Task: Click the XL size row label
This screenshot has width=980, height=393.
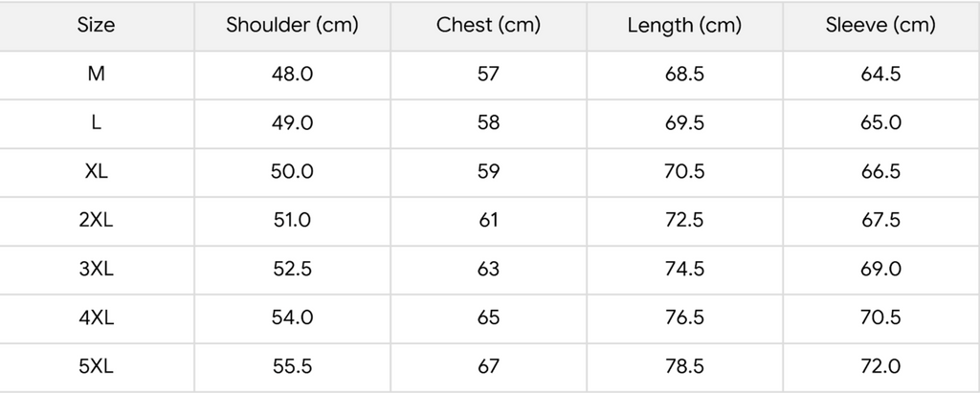Action: click(x=96, y=172)
